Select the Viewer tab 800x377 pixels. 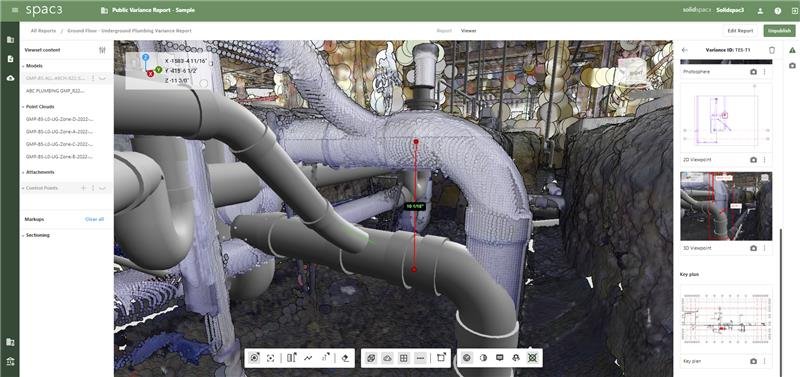(x=468, y=31)
